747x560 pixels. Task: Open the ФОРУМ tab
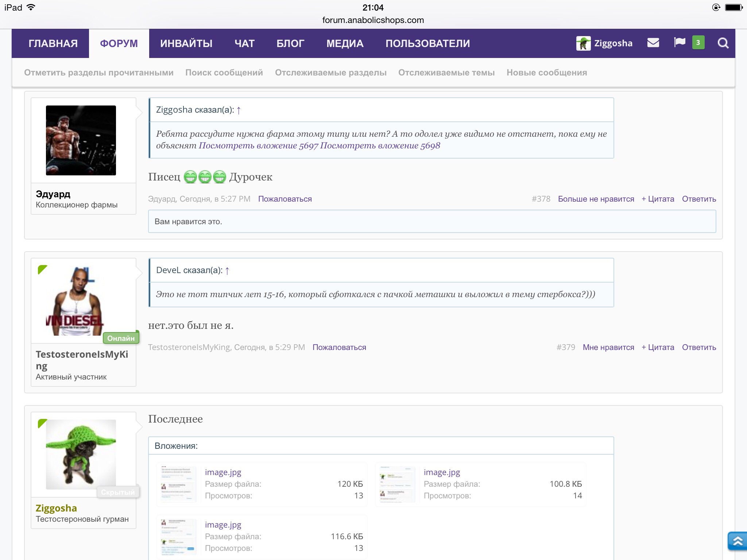click(119, 43)
